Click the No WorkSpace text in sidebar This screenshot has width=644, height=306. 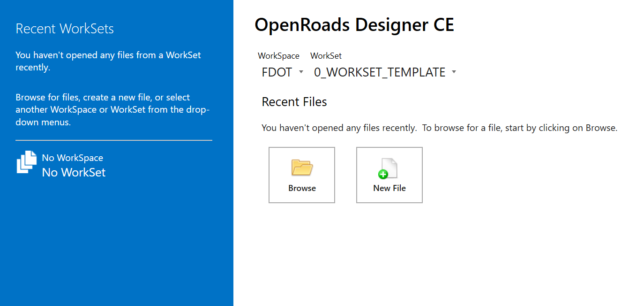(72, 158)
